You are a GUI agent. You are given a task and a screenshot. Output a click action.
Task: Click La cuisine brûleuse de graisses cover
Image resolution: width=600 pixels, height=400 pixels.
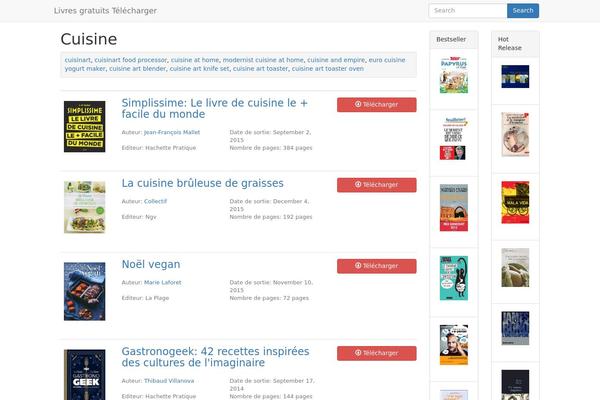(85, 207)
